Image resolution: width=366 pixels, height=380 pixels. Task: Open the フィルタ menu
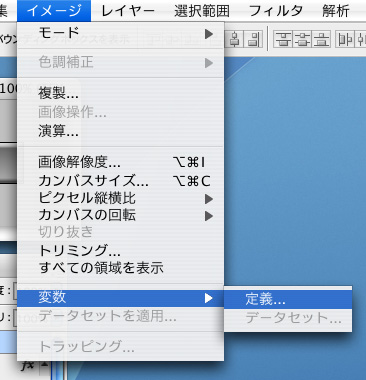click(276, 10)
